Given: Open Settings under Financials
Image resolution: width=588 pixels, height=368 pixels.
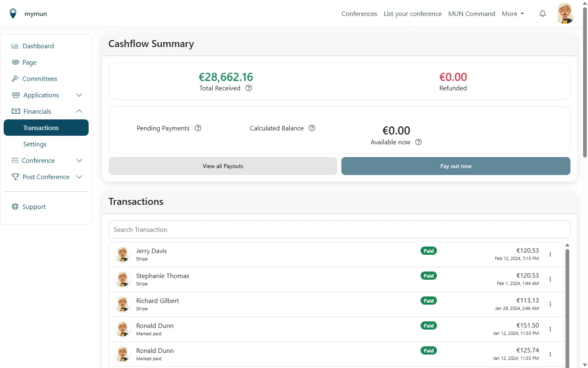Looking at the screenshot, I should (35, 144).
